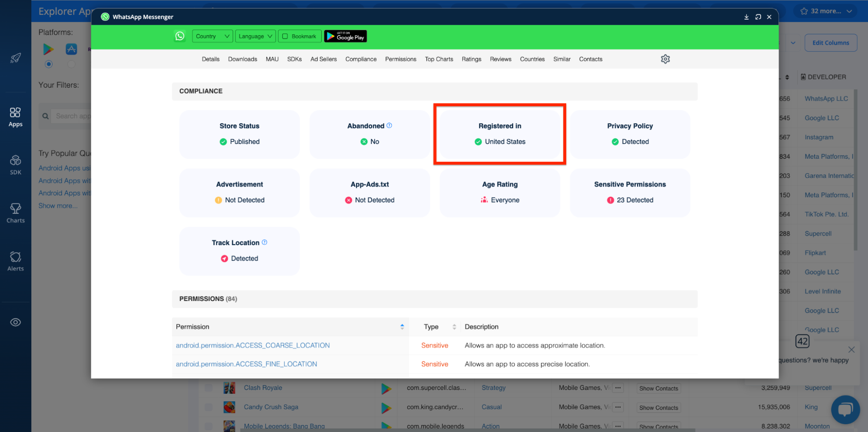Sort the column left of DEVELOPER
This screenshot has width=868, height=432.
pos(787,77)
